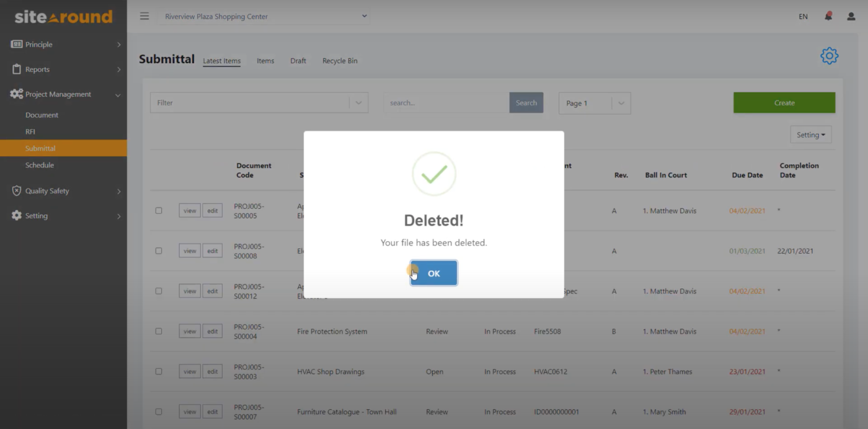
Task: Click the Reports clipboard icon
Action: pos(17,69)
